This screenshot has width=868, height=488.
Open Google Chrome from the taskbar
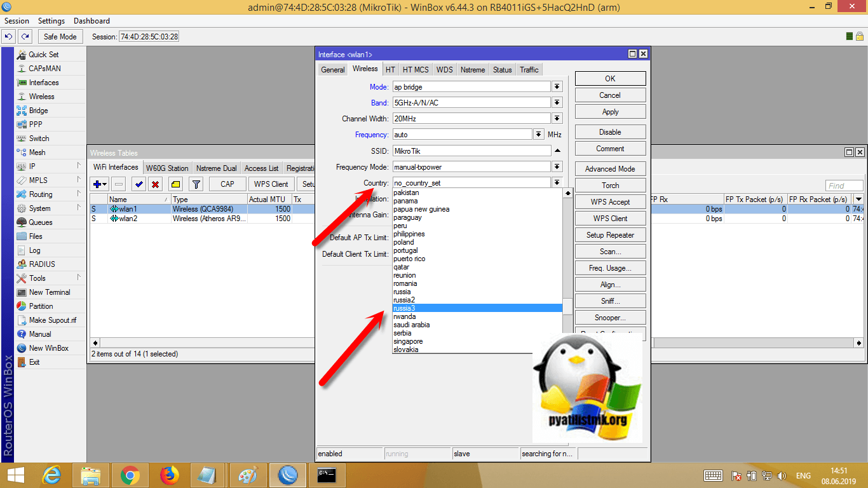[130, 475]
